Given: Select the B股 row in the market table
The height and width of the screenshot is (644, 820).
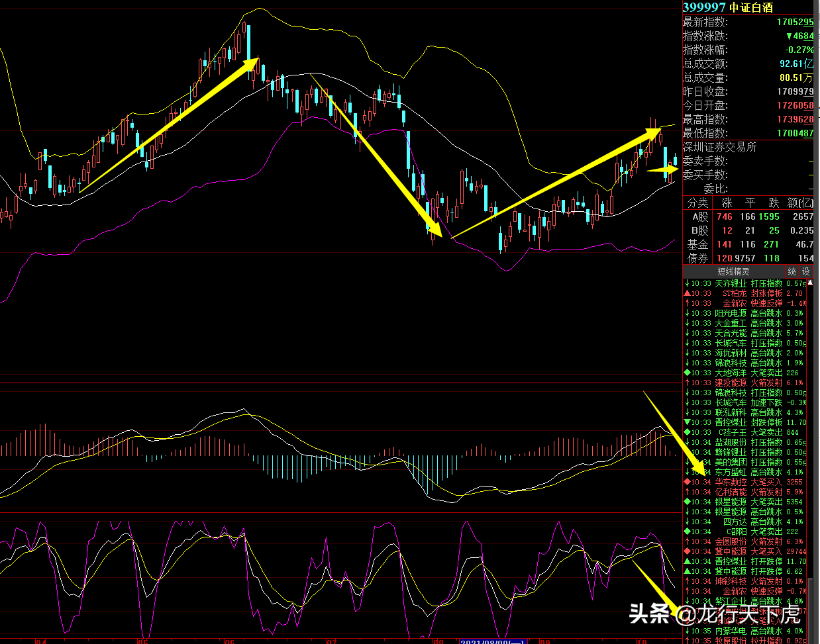Looking at the screenshot, I should 748,230.
